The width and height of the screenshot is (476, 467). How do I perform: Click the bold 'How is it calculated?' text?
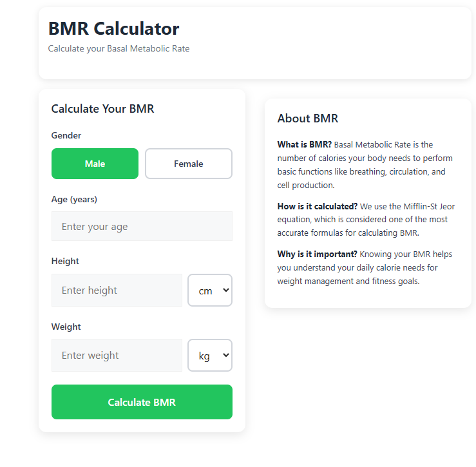pyautogui.click(x=318, y=206)
